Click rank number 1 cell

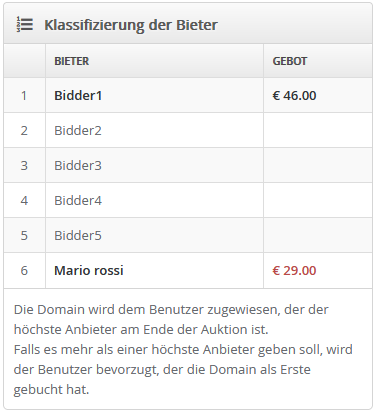coord(24,96)
